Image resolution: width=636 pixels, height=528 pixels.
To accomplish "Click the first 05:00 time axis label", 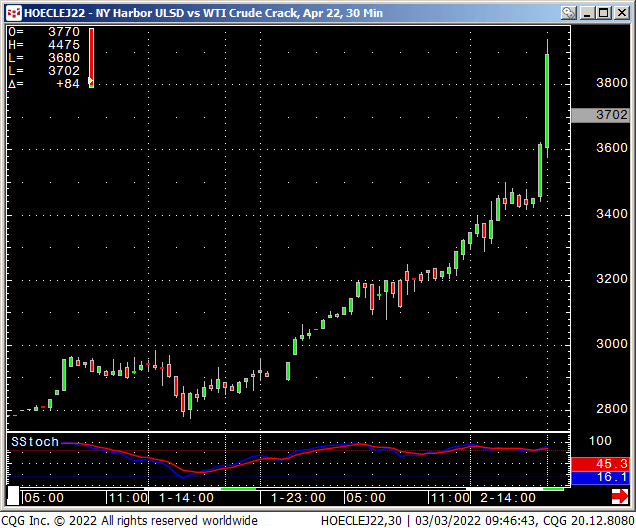I will coord(44,498).
